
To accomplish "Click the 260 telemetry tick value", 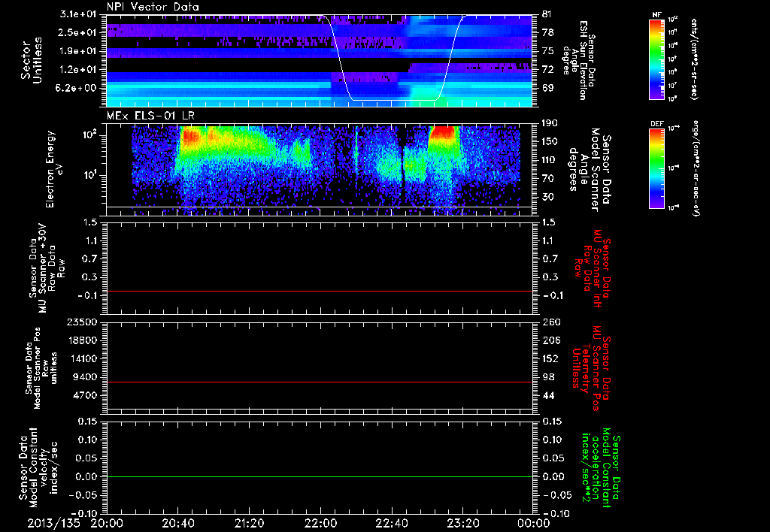I will (x=550, y=322).
